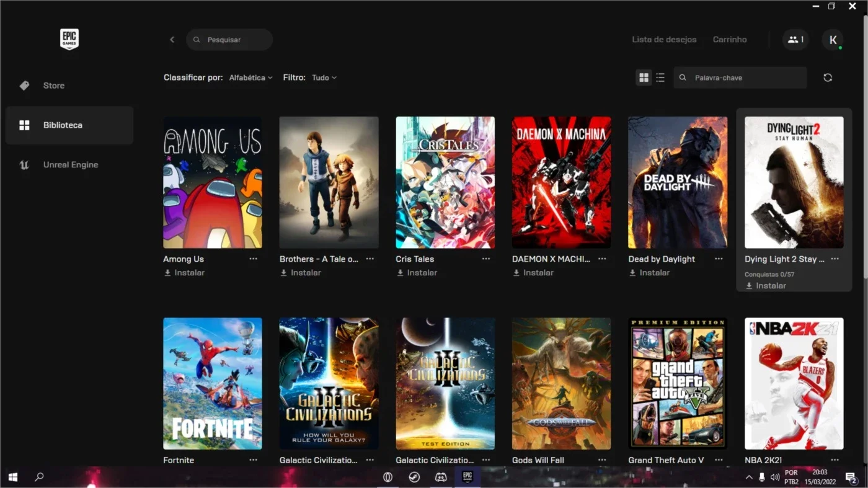Open the Carrinho link
This screenshot has width=868, height=488.
coord(730,40)
